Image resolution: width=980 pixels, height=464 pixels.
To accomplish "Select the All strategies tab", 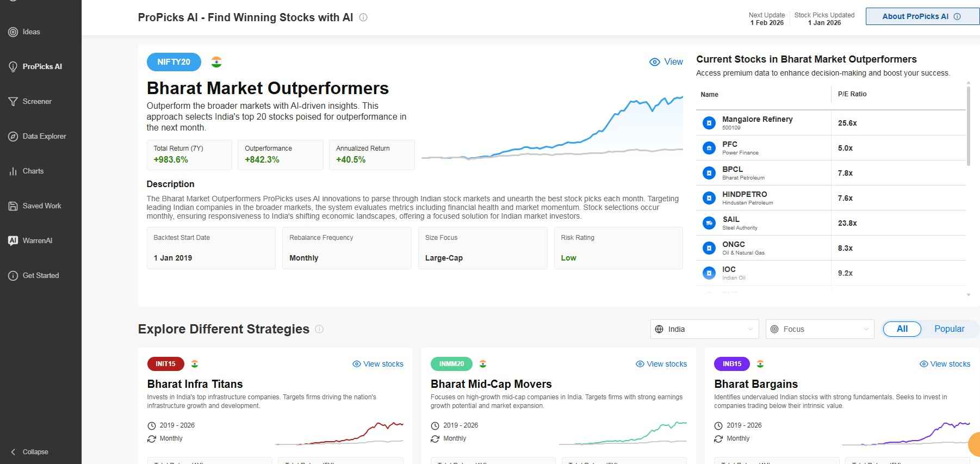I will pos(901,329).
